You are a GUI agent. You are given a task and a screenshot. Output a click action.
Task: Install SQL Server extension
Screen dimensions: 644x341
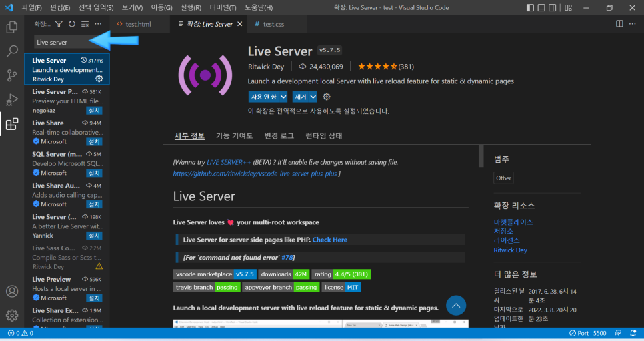(x=94, y=174)
